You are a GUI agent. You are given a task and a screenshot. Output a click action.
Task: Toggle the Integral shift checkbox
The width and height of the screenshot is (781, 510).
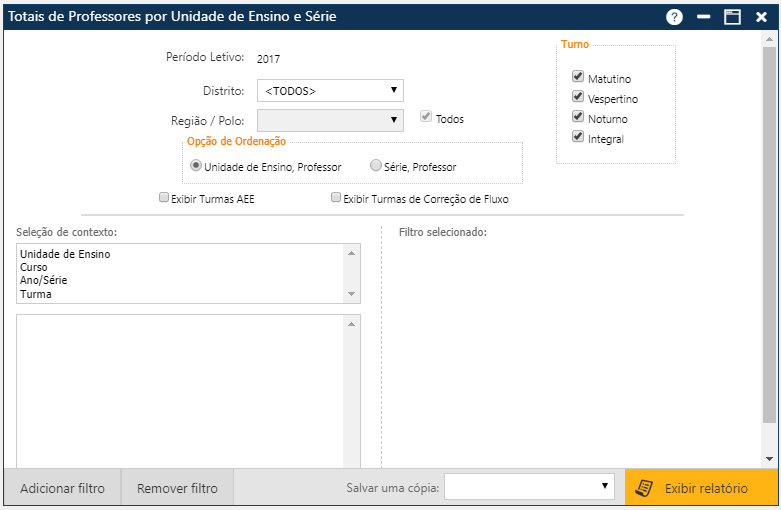coord(578,137)
